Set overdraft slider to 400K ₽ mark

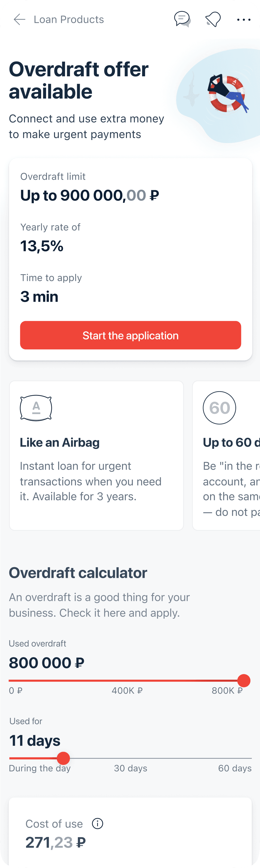coord(127,681)
